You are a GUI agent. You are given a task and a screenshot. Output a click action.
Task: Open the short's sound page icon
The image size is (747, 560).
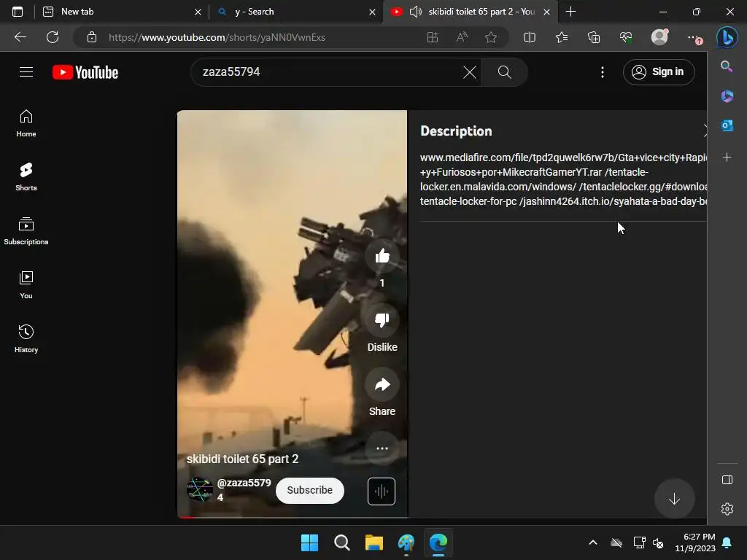click(381, 491)
